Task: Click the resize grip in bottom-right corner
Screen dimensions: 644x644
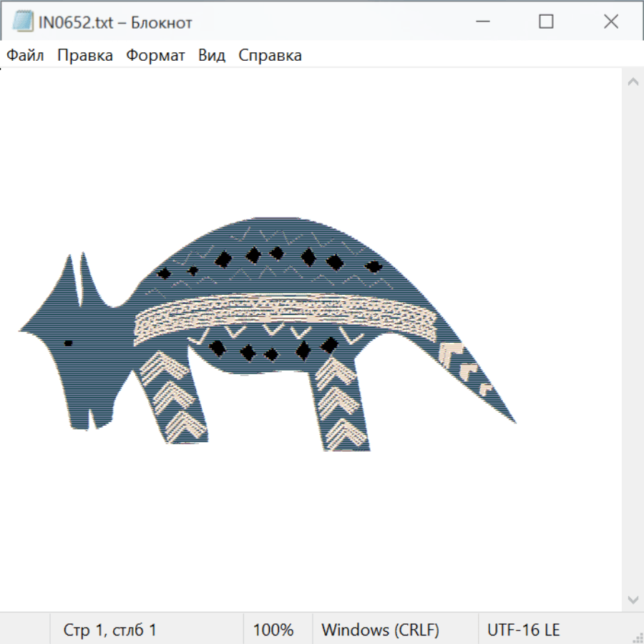Action: point(638,638)
